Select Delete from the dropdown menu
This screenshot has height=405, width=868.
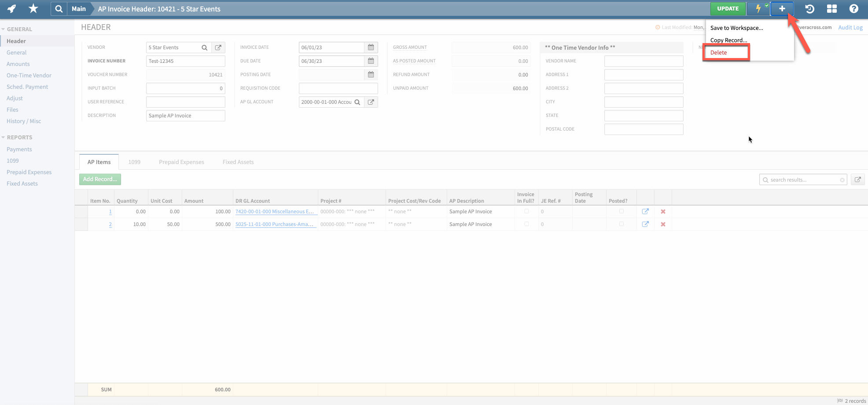pyautogui.click(x=719, y=52)
